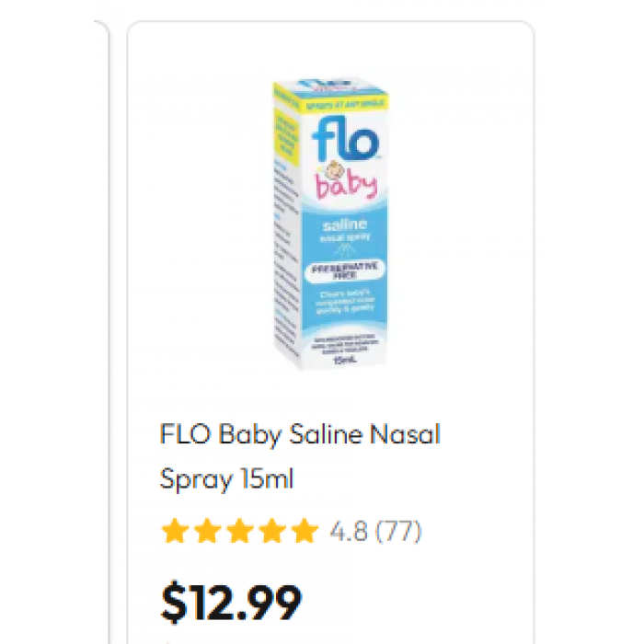Click the pink 'baby' text on packaging
Screen dimensions: 644x644
pos(346,185)
